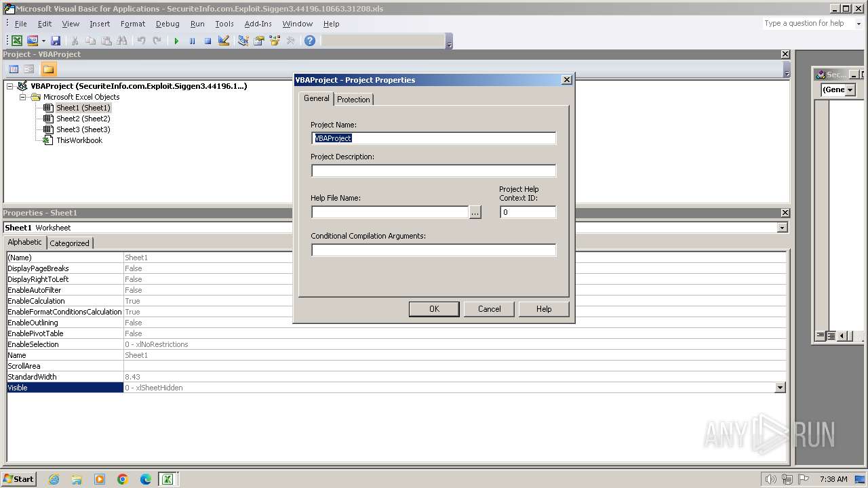The image size is (868, 488).
Task: Click the volume speaker tray icon
Action: pyautogui.click(x=771, y=479)
